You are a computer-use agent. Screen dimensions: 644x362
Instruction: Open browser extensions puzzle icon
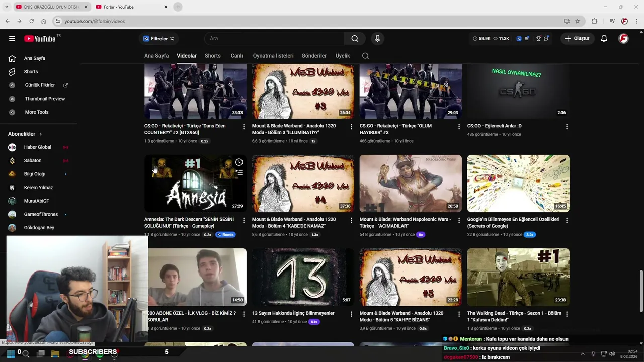[x=594, y=21]
